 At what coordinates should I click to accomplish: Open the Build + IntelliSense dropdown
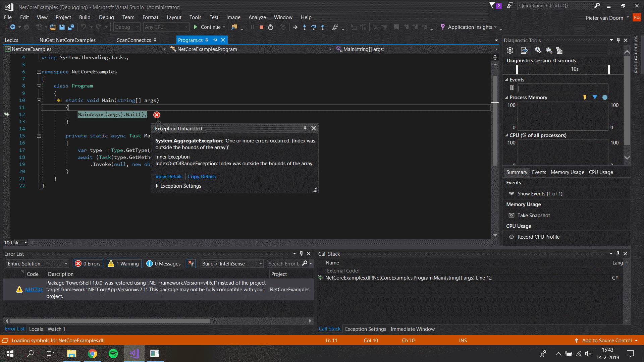[232, 264]
